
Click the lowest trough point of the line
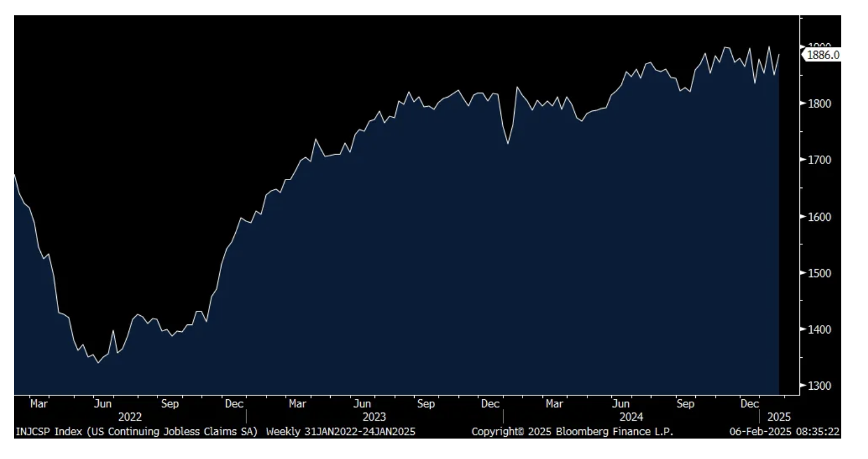(98, 362)
